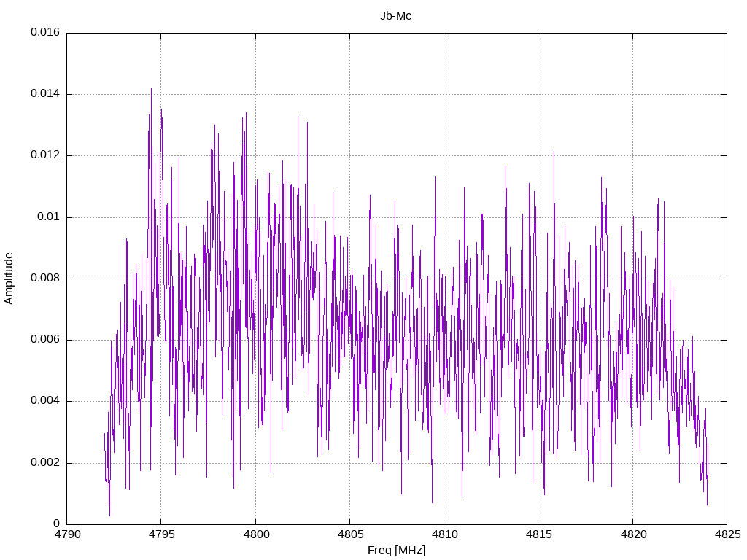Click the 'Amplitude' y-axis label
The width and height of the screenshot is (747, 560).
pos(9,279)
